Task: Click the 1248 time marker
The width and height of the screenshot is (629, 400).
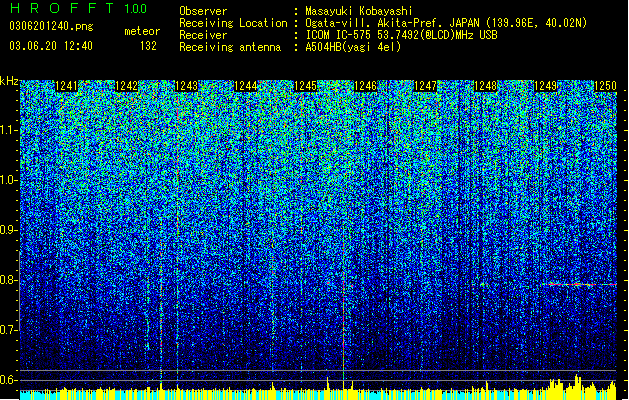Action: pyautogui.click(x=485, y=86)
